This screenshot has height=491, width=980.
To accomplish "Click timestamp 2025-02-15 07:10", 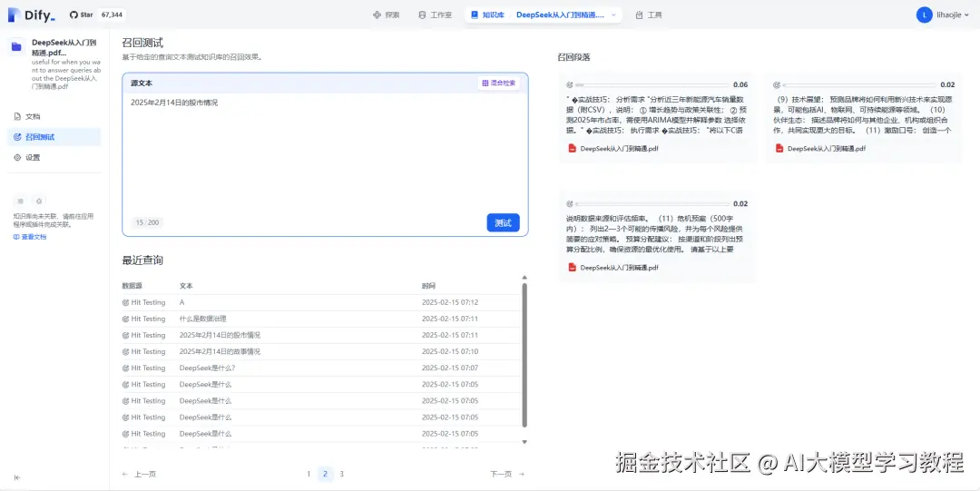I will click(450, 351).
